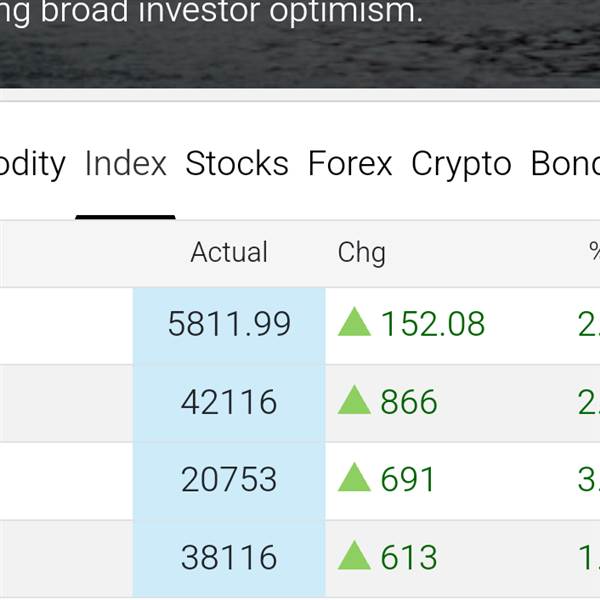600x600 pixels.
Task: Click the 866 change value
Action: pos(409,402)
